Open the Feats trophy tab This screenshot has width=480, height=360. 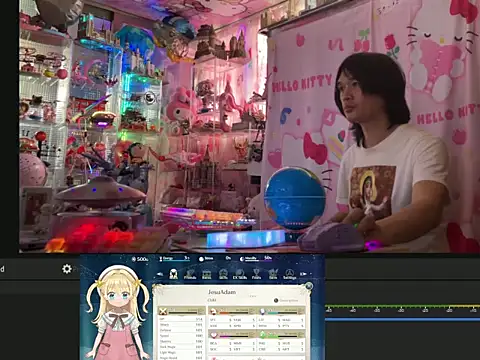256,274
